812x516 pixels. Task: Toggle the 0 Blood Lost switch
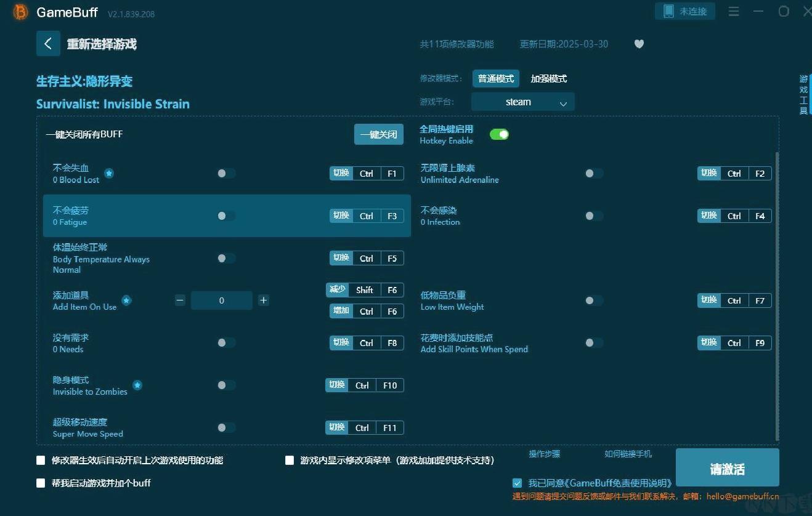(x=226, y=174)
